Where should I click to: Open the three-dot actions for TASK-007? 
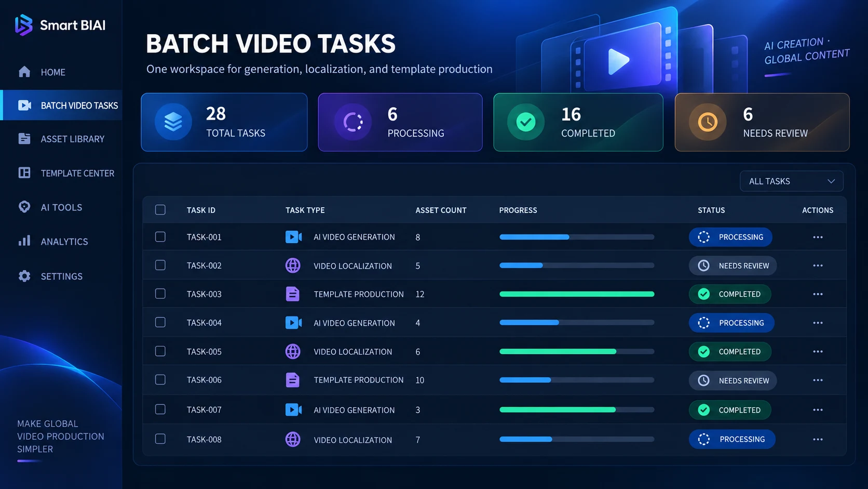click(818, 410)
